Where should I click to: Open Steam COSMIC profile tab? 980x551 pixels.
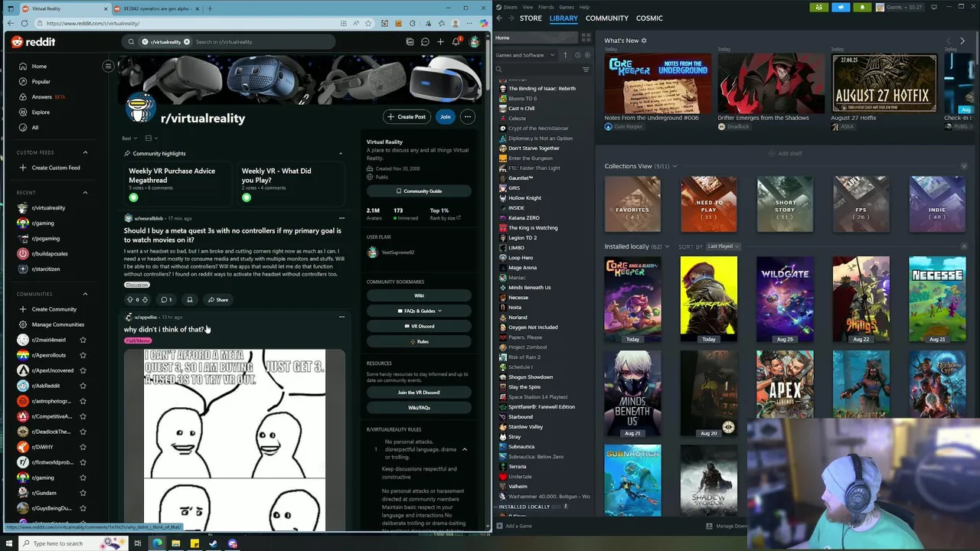(649, 18)
